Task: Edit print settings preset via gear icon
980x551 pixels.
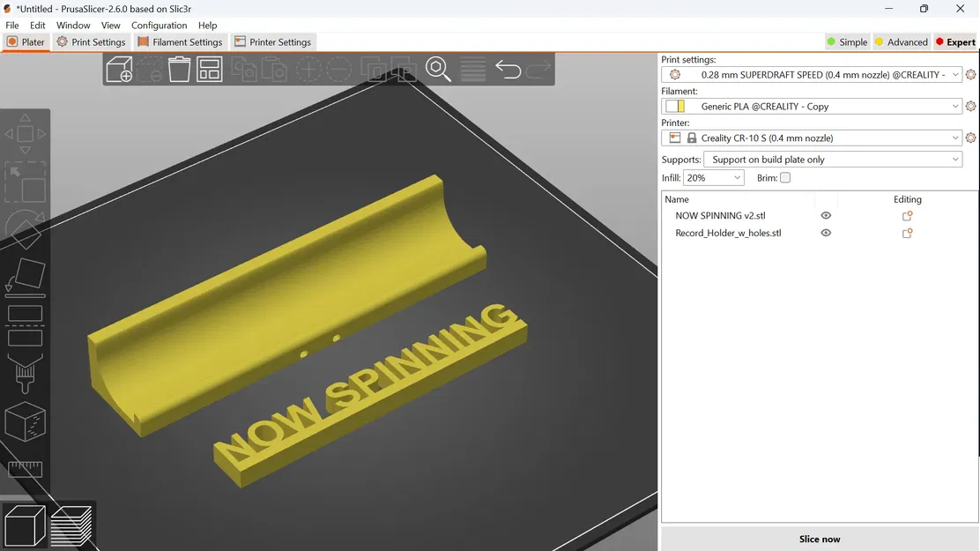Action: click(970, 75)
